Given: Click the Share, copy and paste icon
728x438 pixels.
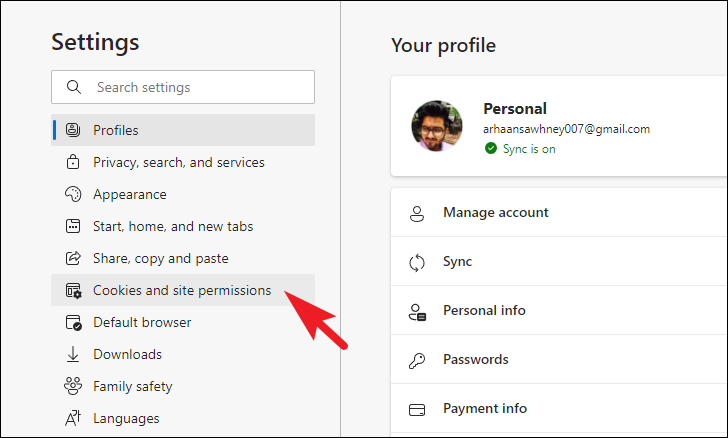Looking at the screenshot, I should click(73, 258).
